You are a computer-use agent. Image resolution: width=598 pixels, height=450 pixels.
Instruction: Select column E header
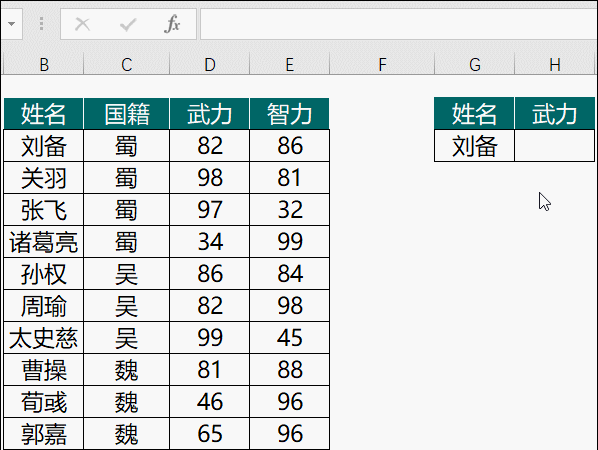pyautogui.click(x=289, y=64)
